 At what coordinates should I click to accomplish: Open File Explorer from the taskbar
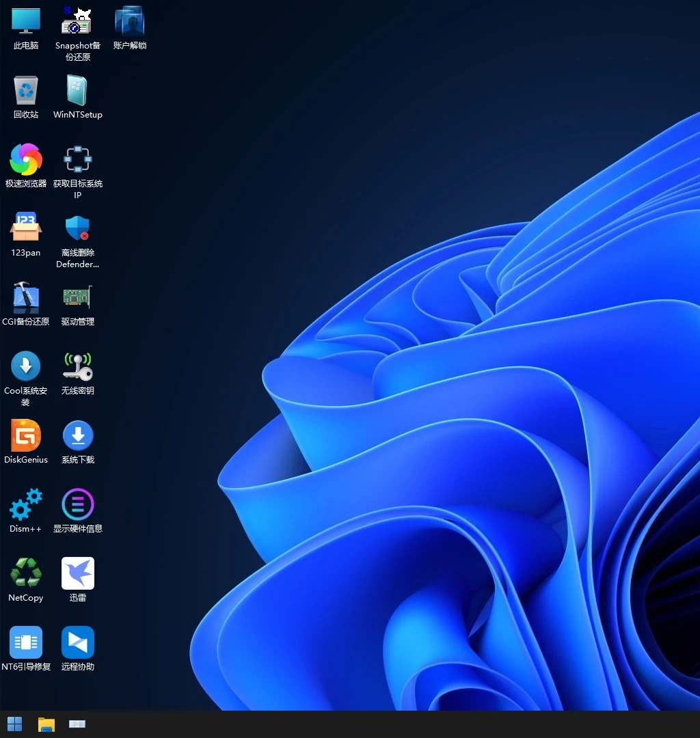[46, 724]
